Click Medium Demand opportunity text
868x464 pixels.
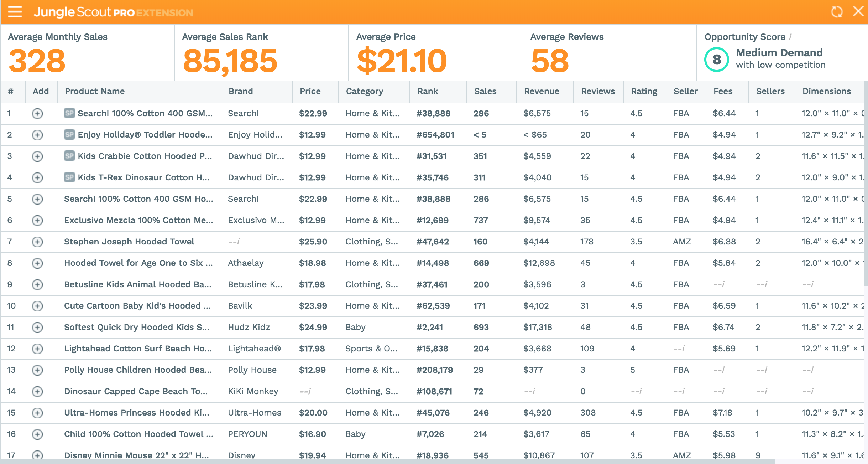pos(779,53)
